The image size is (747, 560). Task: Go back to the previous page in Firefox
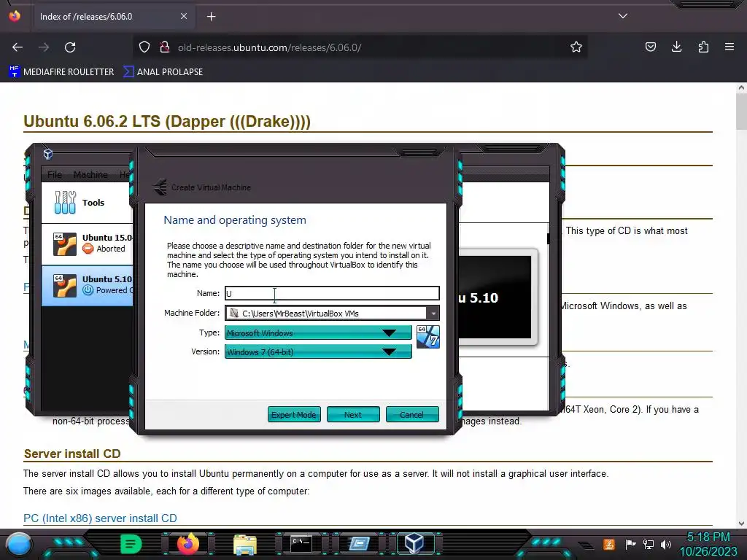click(x=18, y=47)
